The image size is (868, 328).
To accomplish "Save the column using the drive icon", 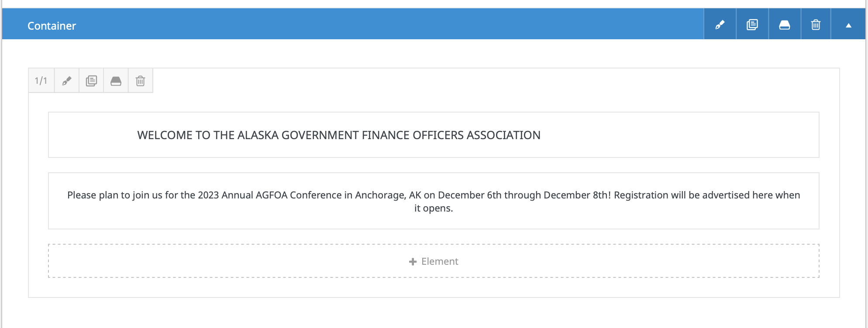I will tap(116, 81).
